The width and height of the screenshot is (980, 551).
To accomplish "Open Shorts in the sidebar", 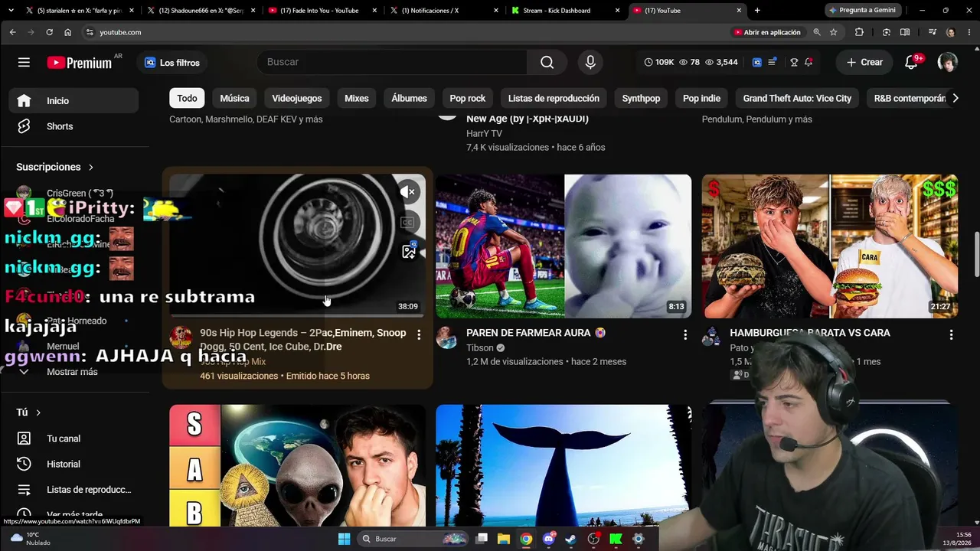I will [x=74, y=126].
